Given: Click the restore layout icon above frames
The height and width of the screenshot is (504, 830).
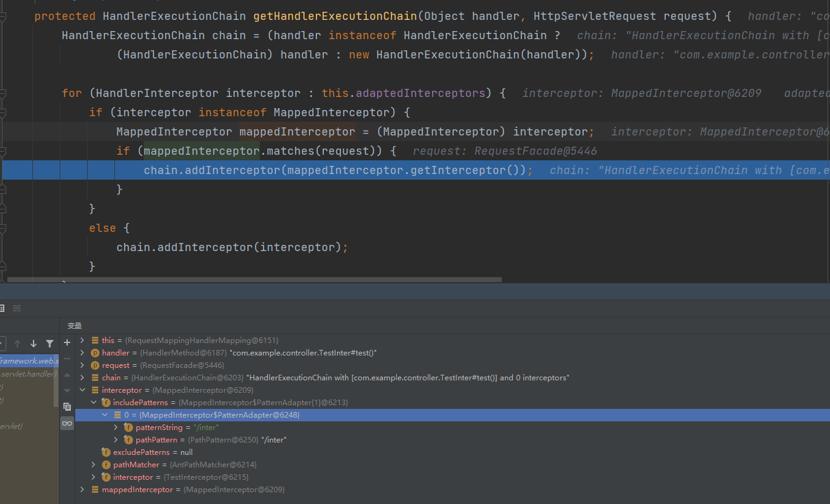Looking at the screenshot, I should click(2, 308).
